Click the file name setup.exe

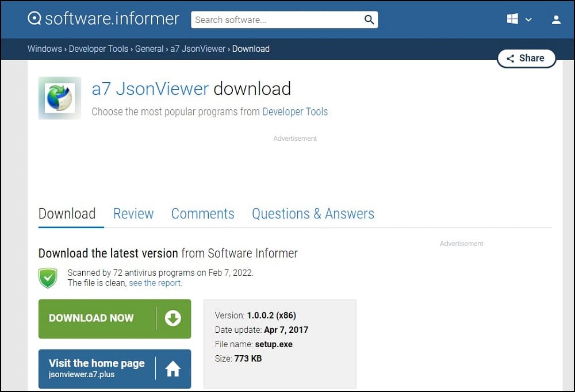point(274,344)
